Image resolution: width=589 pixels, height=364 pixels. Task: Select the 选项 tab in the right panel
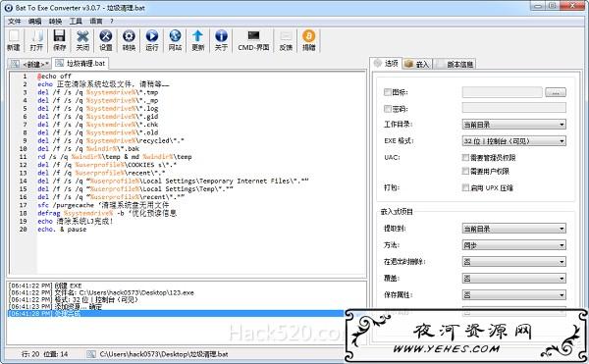386,64
